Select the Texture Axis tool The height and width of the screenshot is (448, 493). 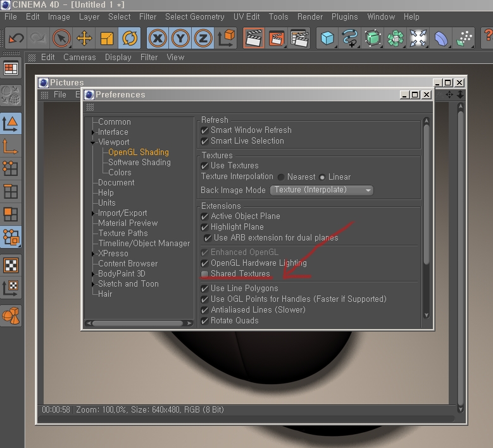[11, 288]
